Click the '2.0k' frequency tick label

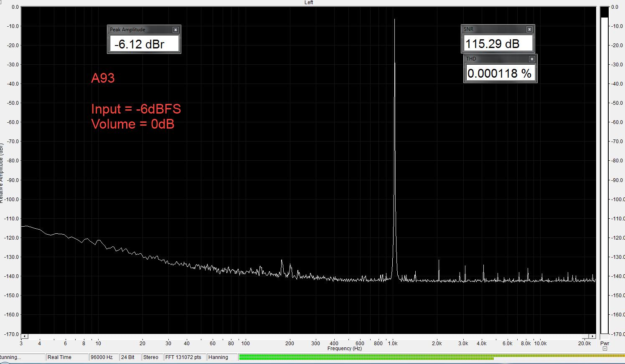[x=437, y=344]
